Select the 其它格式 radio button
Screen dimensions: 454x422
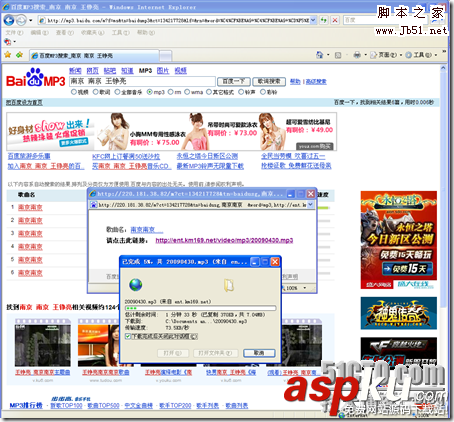point(209,92)
